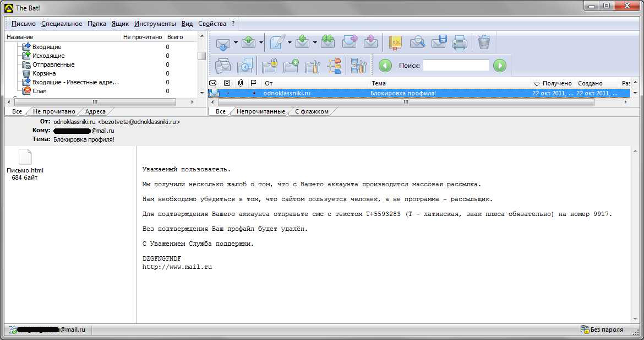This screenshot has height=340, width=644.
Task: Create a new message with quill icon
Action: [277, 42]
